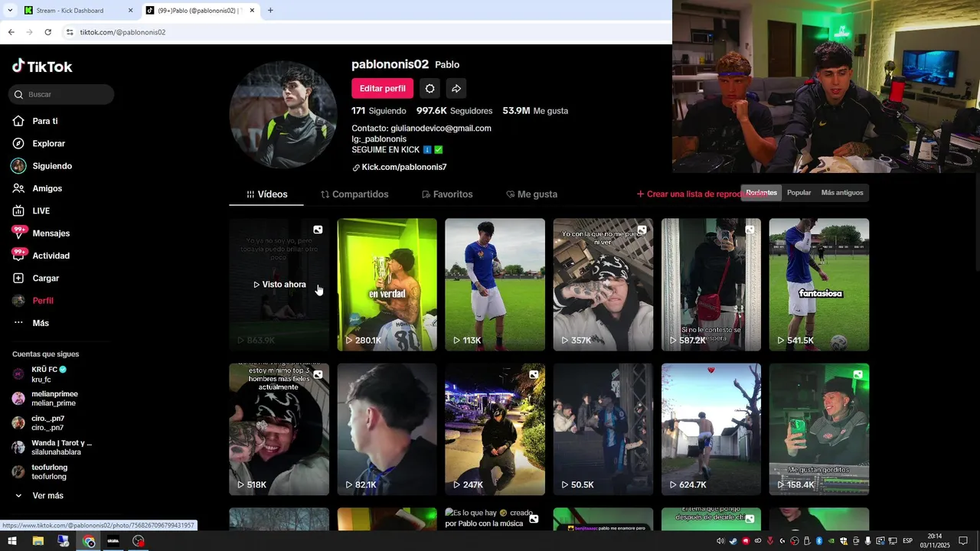Open profile settings gear icon

pyautogui.click(x=430, y=88)
